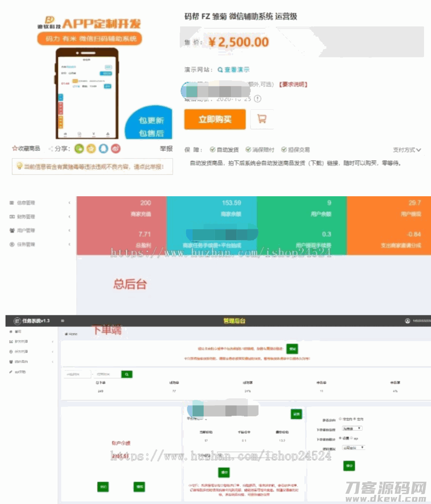Screen dimensions: 431x504
Task: Open the first dropdown in settings panel
Action: point(352,428)
